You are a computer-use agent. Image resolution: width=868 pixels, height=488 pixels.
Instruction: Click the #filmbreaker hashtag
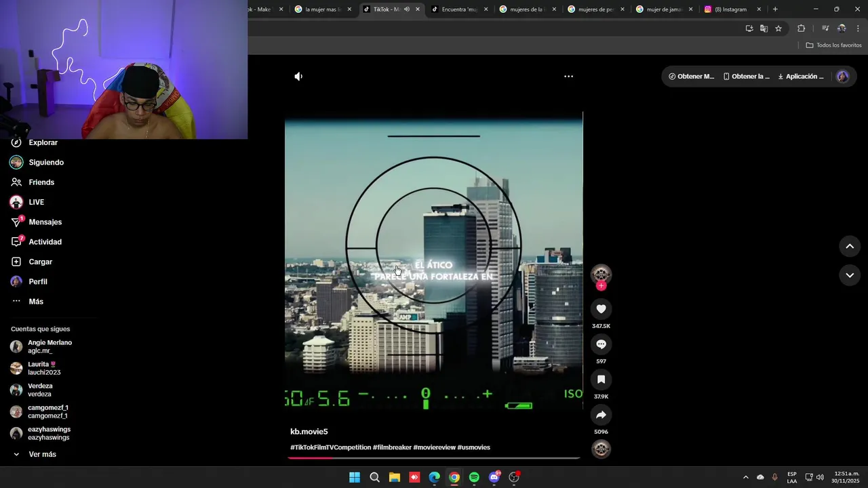pyautogui.click(x=392, y=447)
